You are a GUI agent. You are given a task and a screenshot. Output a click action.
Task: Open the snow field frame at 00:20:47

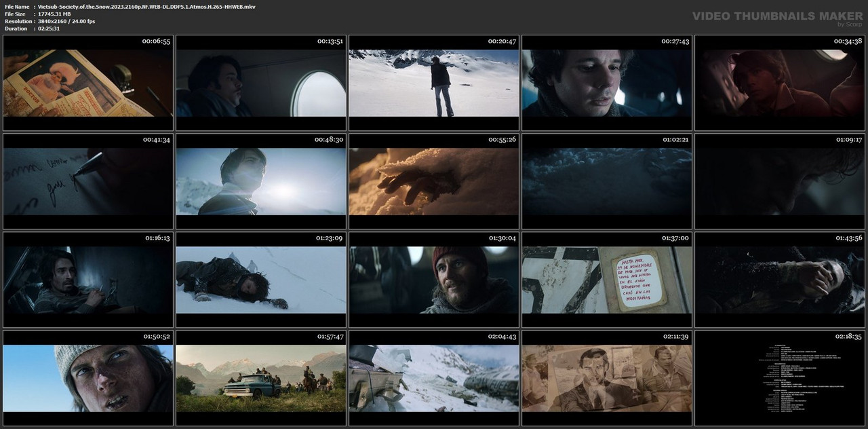[434, 83]
